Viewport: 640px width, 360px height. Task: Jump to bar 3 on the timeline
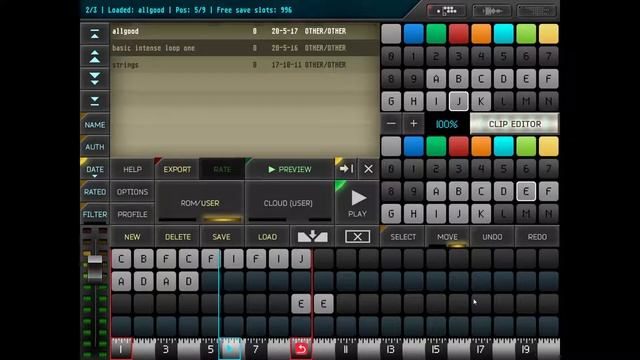pyautogui.click(x=166, y=349)
